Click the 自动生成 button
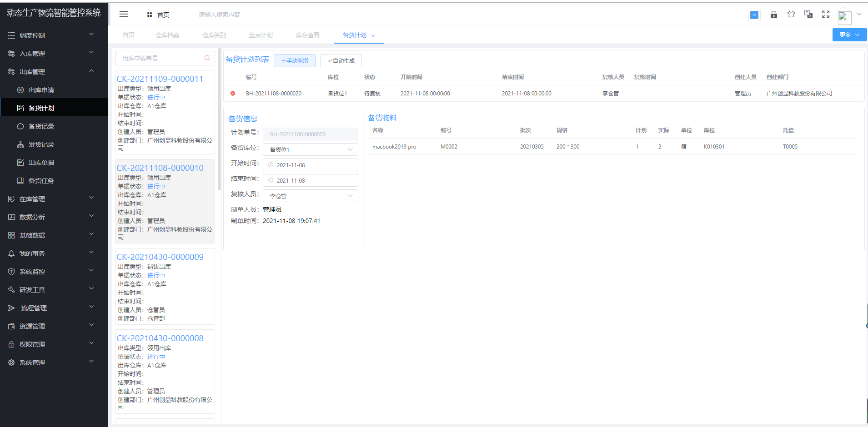 tap(341, 60)
